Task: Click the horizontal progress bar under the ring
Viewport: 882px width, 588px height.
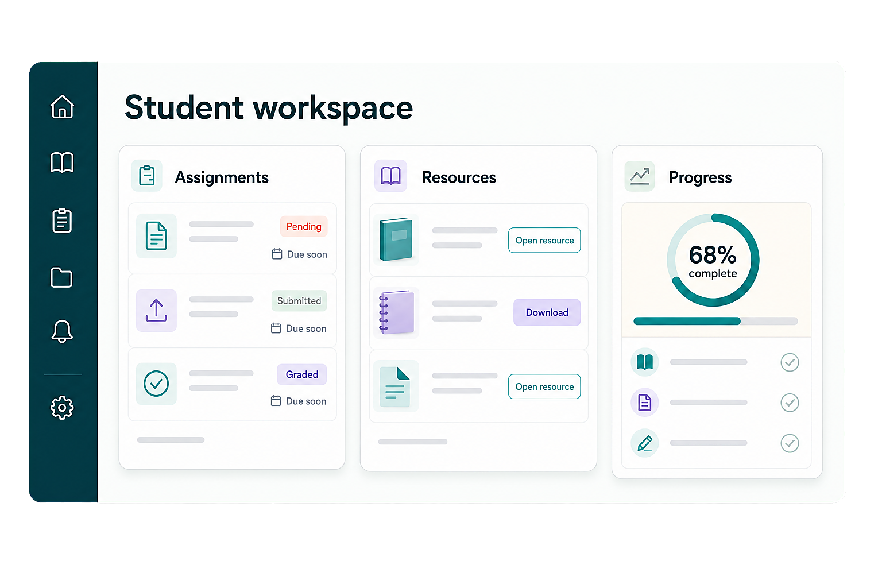Action: [715, 321]
